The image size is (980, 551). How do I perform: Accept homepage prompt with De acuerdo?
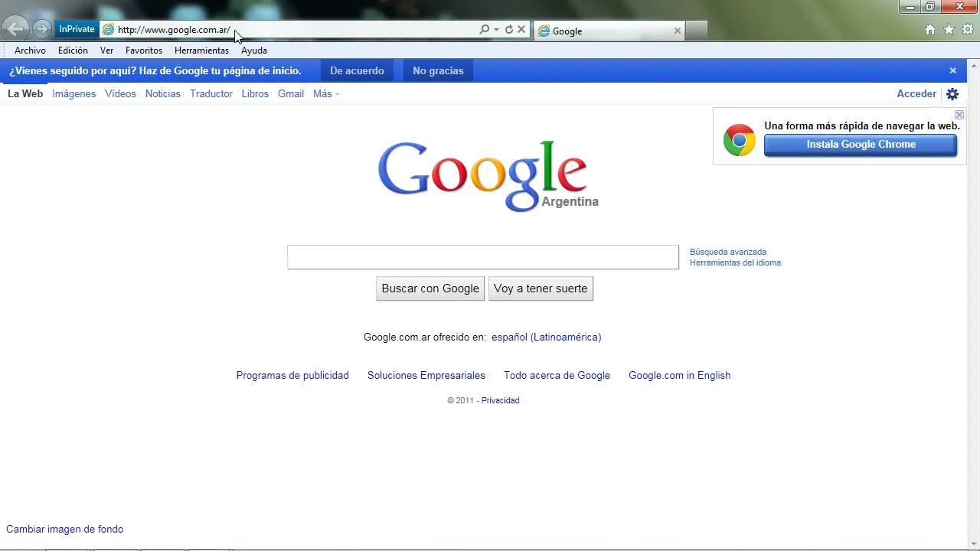pos(357,70)
